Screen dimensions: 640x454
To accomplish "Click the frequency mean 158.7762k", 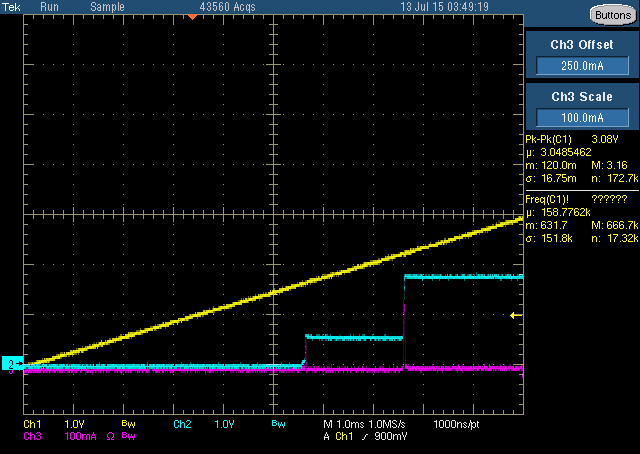I will point(566,212).
